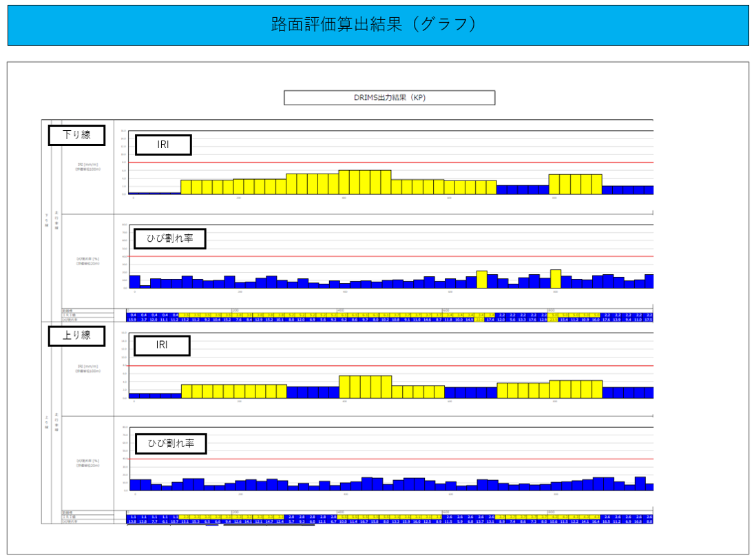Click the ひび割れ率 label in the 上り線 section
The image size is (754, 560).
[x=171, y=444]
